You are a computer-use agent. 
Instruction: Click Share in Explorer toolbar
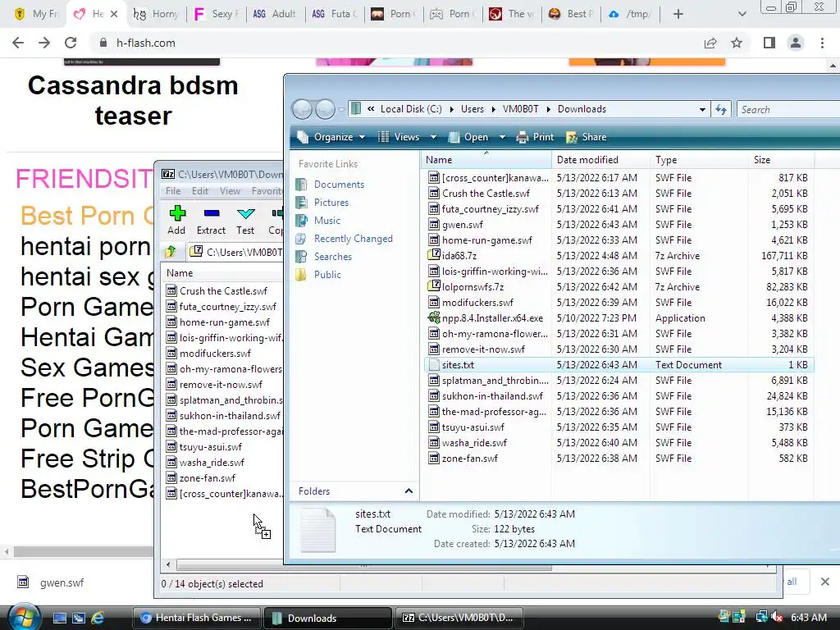tap(586, 137)
